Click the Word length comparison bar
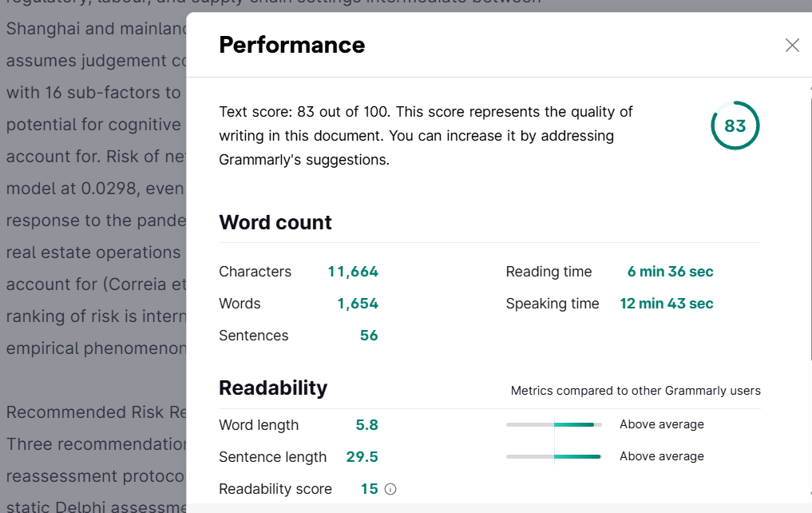 pos(553,424)
